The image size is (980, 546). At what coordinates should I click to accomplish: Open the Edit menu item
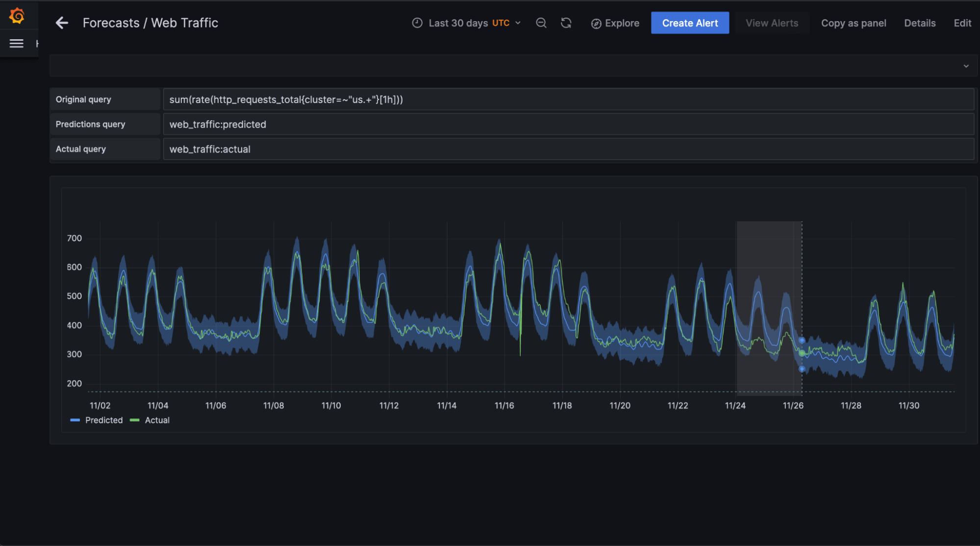[962, 23]
